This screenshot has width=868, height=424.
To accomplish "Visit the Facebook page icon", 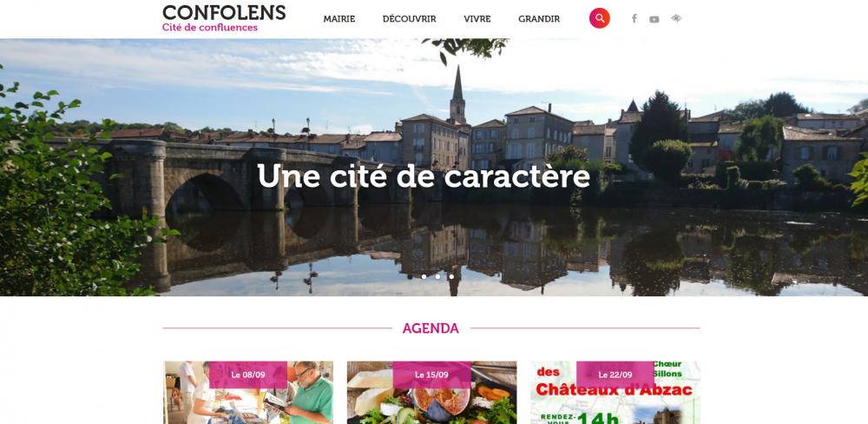I will point(635,19).
